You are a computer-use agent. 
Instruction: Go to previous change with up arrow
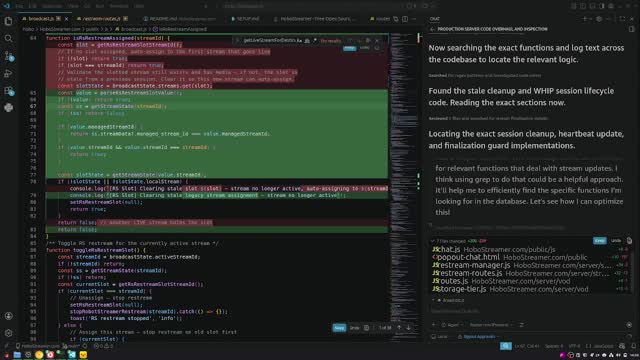pyautogui.click(x=399, y=327)
